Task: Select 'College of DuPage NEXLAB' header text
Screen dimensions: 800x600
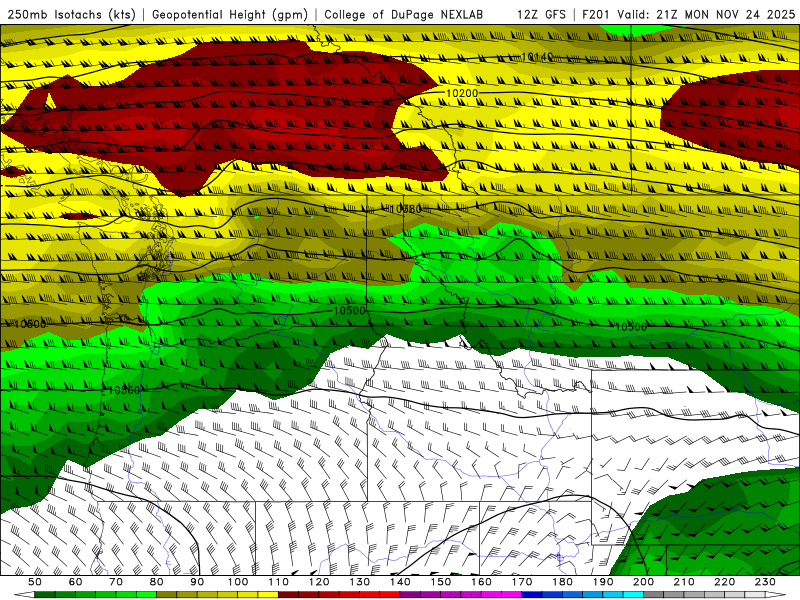Action: (404, 15)
